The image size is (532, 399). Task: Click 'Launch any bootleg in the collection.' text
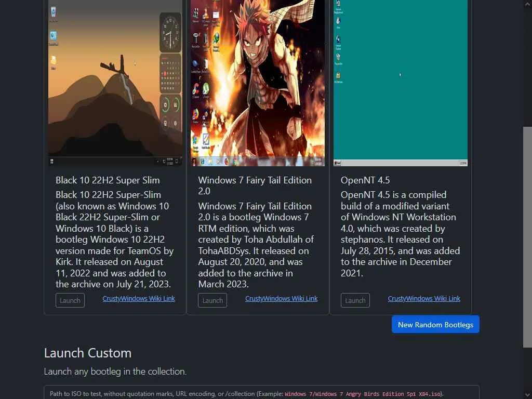click(115, 371)
